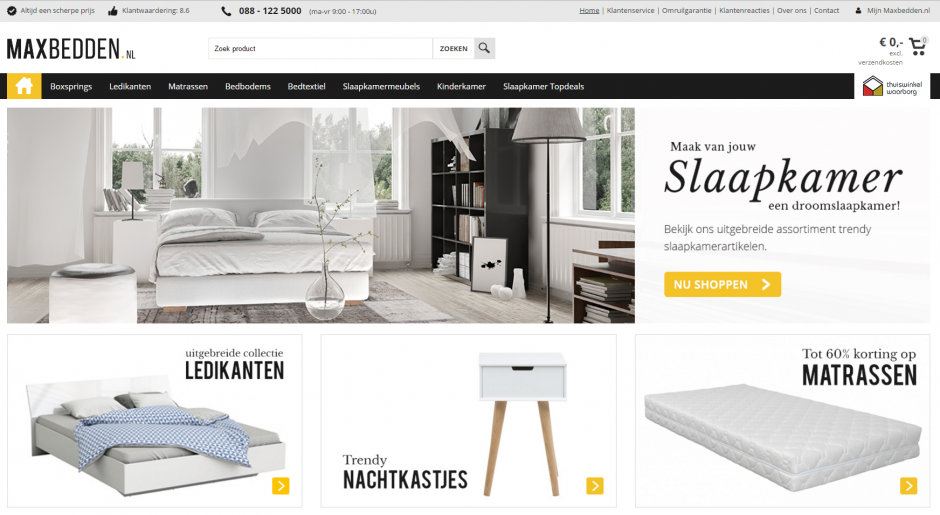Image resolution: width=940 pixels, height=515 pixels.
Task: Click the ZOEKEN button
Action: point(453,49)
